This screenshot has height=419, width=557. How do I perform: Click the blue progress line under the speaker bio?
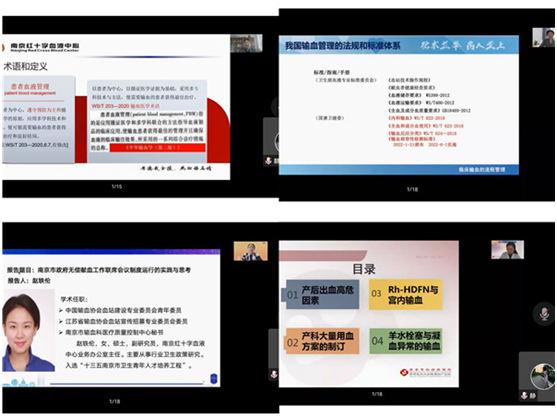[x=127, y=383]
